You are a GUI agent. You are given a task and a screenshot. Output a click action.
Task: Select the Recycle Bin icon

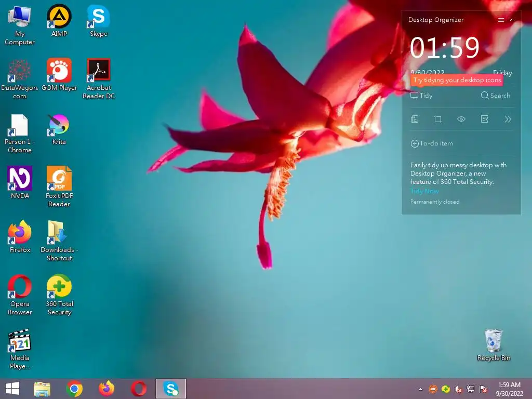[494, 345]
